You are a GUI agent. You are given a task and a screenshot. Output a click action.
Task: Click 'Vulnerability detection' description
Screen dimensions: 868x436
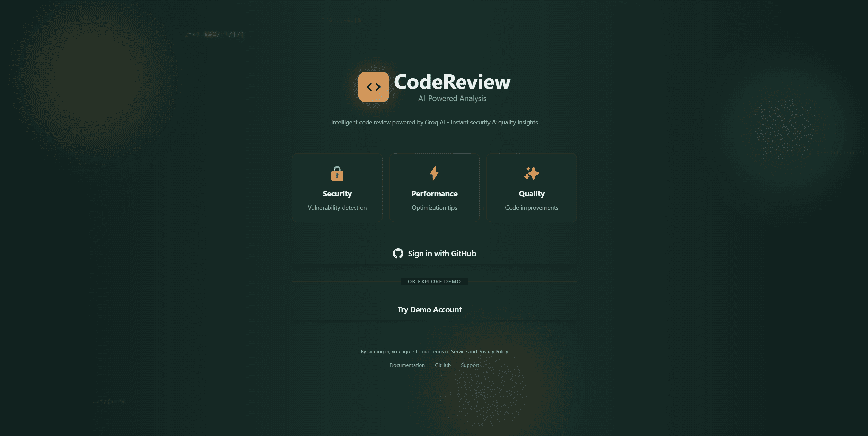point(337,208)
